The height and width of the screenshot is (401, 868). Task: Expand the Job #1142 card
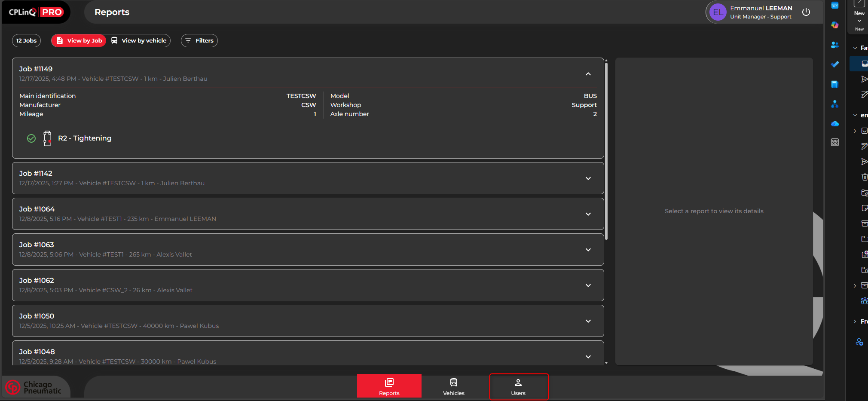pyautogui.click(x=588, y=178)
